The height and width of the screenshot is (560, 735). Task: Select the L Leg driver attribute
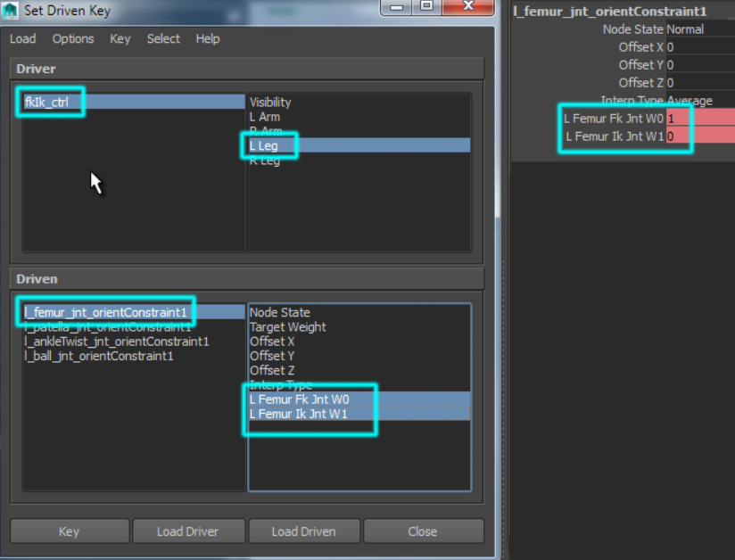coord(359,145)
